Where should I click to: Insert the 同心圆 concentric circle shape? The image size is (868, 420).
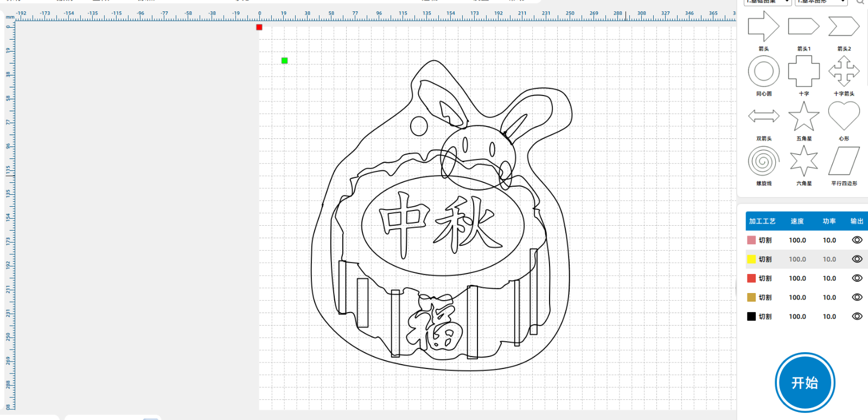point(763,71)
